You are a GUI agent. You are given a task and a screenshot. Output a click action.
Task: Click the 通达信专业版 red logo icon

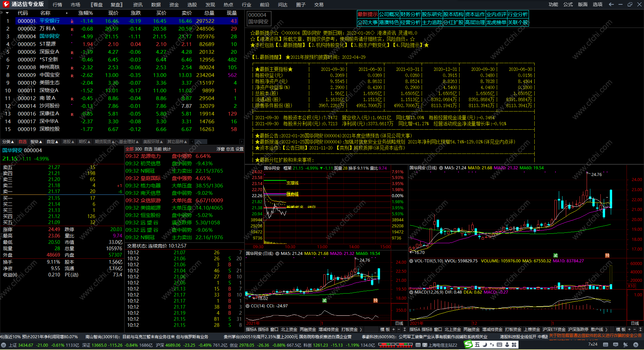click(x=6, y=4)
